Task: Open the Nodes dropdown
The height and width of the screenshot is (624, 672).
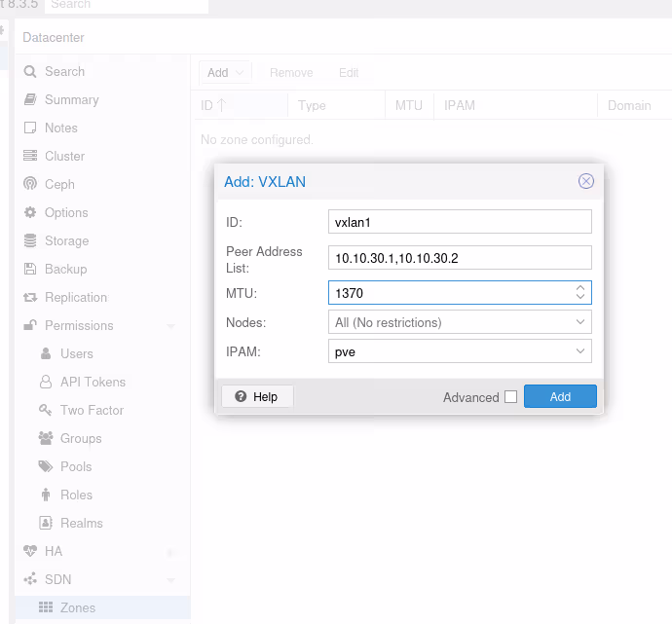Action: pos(580,322)
